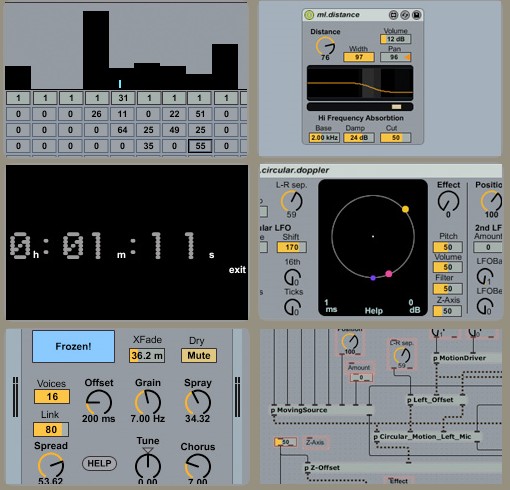
Task: Select the 2nd LFO Amount box in circular.doppler
Action: click(488, 247)
